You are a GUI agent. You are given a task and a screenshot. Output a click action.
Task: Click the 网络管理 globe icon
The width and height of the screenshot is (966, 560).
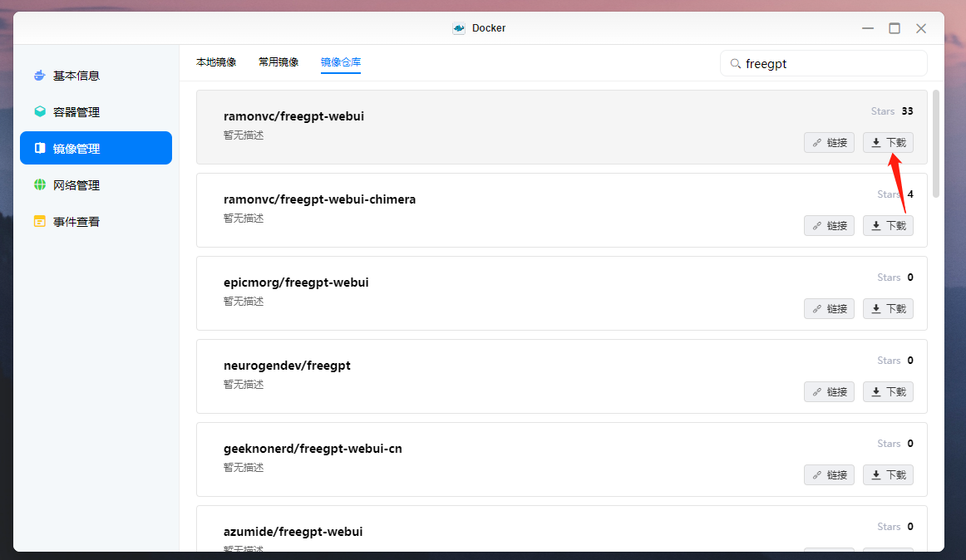pos(39,185)
